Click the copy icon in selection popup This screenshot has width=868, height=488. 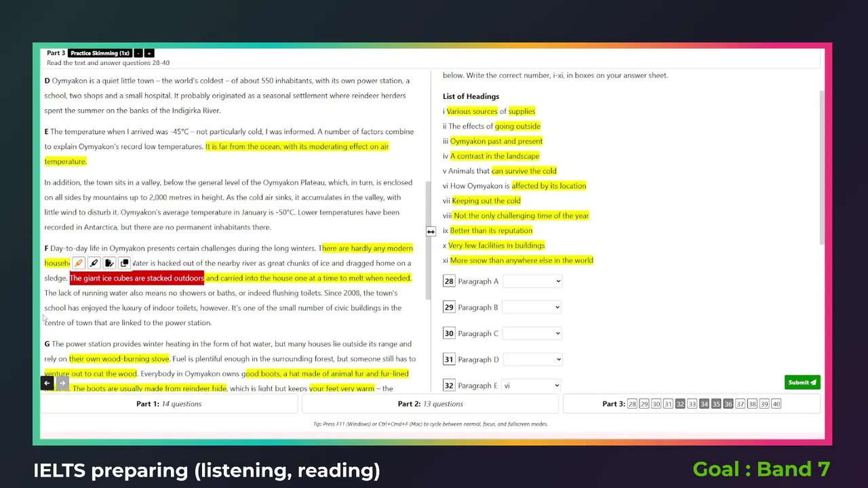pos(124,263)
